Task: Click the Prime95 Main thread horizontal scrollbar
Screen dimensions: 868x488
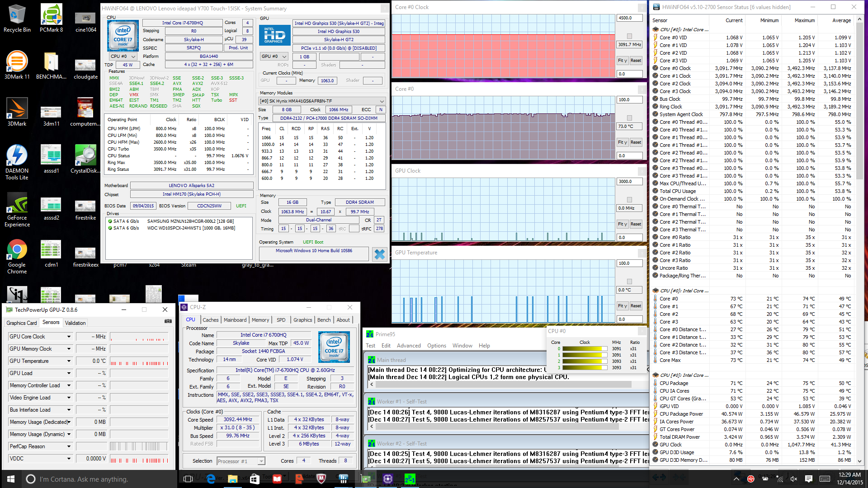Action: pyautogui.click(x=503, y=385)
